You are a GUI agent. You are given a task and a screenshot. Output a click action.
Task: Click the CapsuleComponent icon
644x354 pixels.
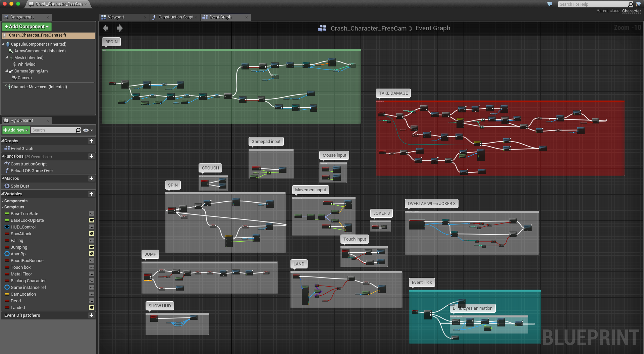8,44
